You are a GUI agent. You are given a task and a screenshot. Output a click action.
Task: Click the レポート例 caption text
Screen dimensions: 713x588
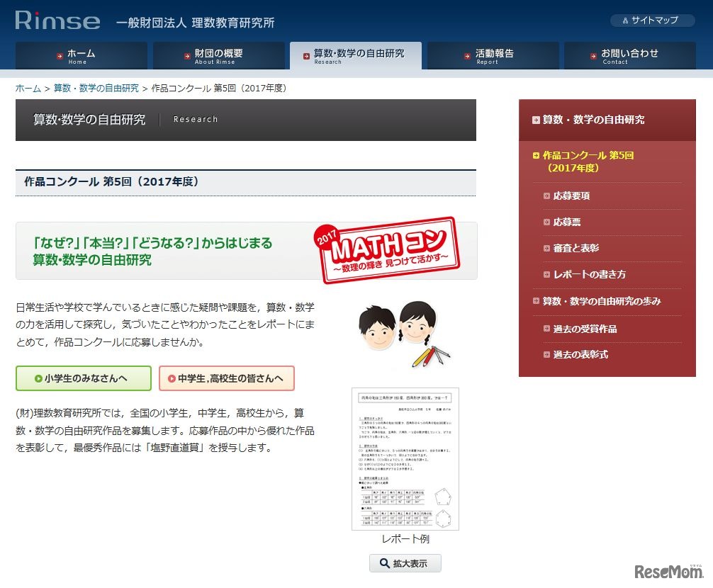pos(405,539)
